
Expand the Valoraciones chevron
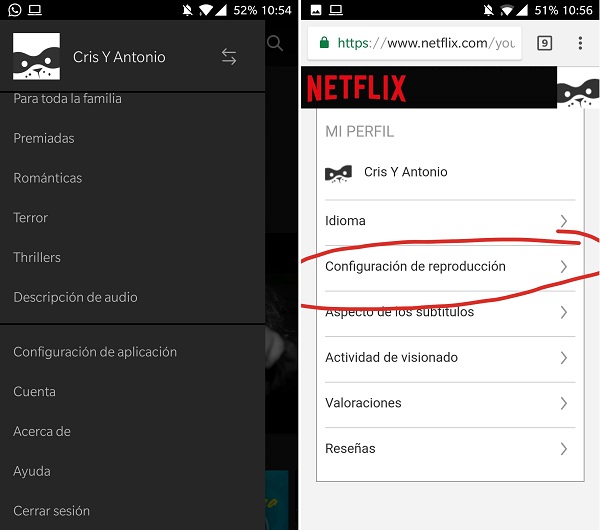coord(563,403)
